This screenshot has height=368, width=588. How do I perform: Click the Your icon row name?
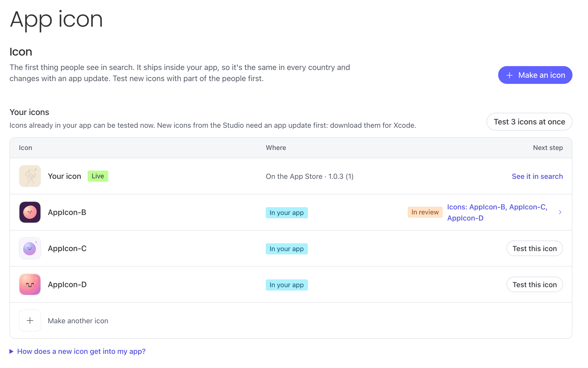[x=64, y=176]
